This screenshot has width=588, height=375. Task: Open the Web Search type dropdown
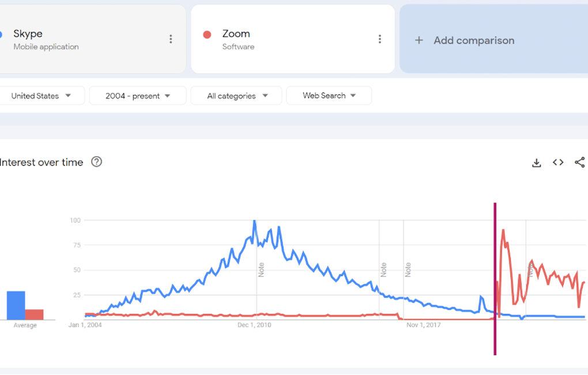pyautogui.click(x=329, y=96)
